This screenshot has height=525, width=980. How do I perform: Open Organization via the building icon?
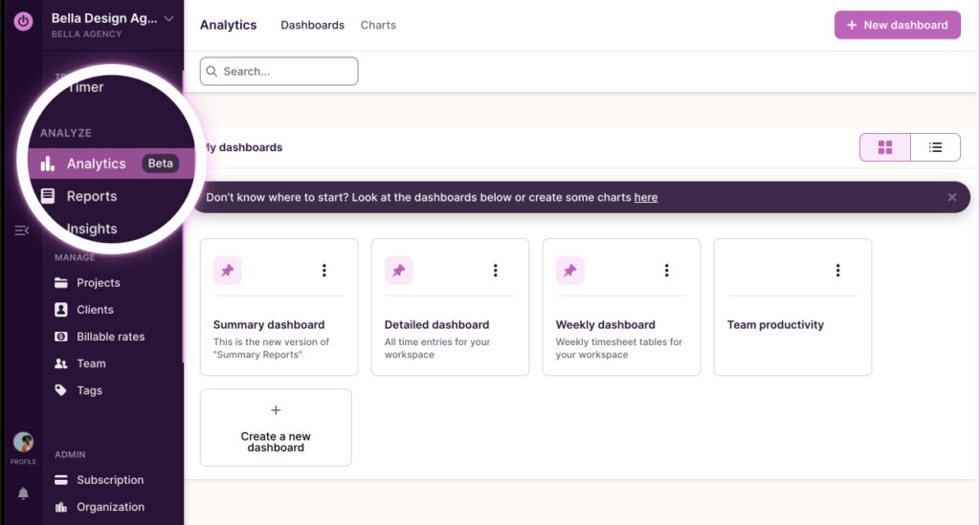60,507
